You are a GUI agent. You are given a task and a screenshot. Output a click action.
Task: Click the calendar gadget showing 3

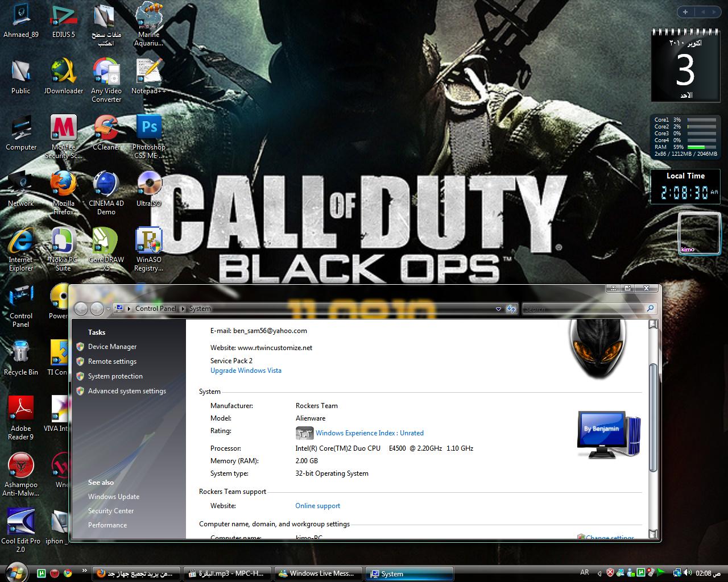click(x=685, y=65)
